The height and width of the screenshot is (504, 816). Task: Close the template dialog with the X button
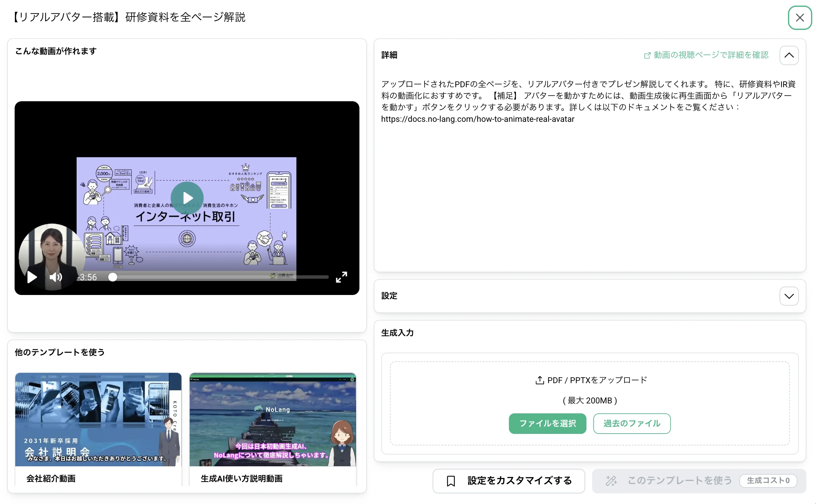click(x=799, y=18)
